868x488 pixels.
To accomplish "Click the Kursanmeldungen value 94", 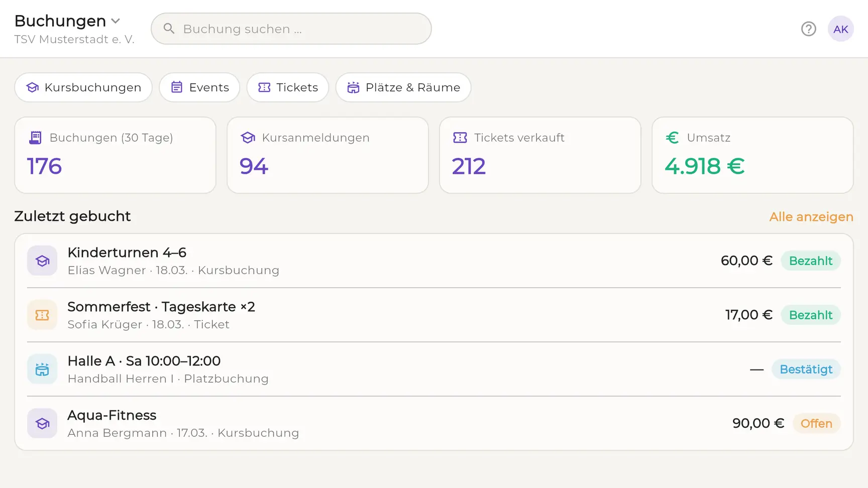I will coord(254,166).
